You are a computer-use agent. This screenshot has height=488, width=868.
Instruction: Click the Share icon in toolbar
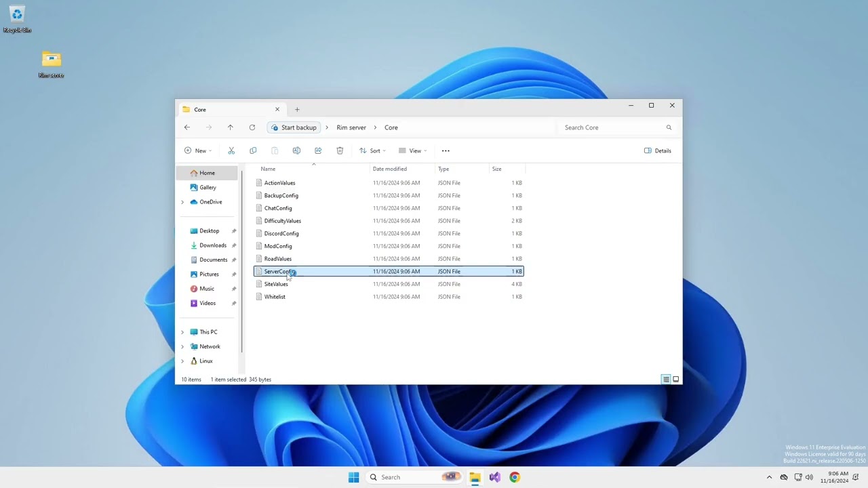pyautogui.click(x=318, y=150)
